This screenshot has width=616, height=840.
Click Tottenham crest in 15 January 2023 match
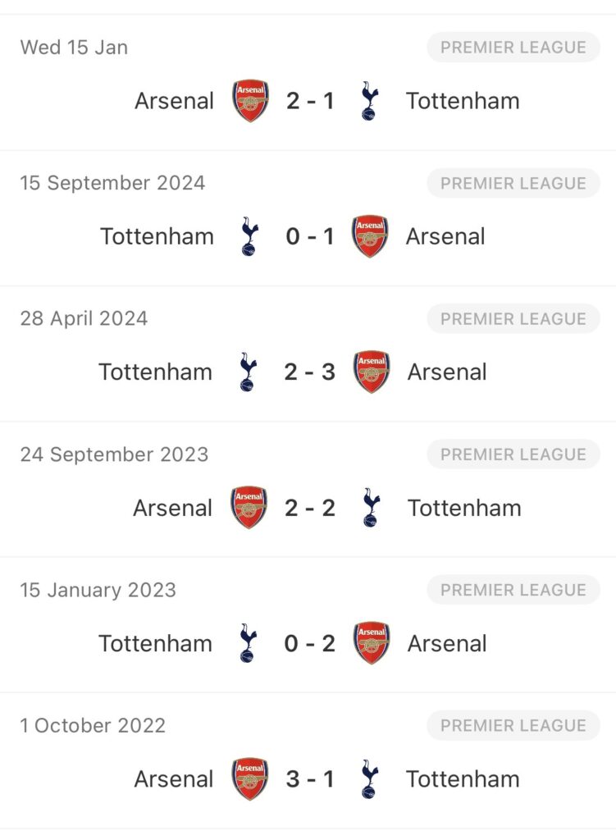pyautogui.click(x=247, y=644)
